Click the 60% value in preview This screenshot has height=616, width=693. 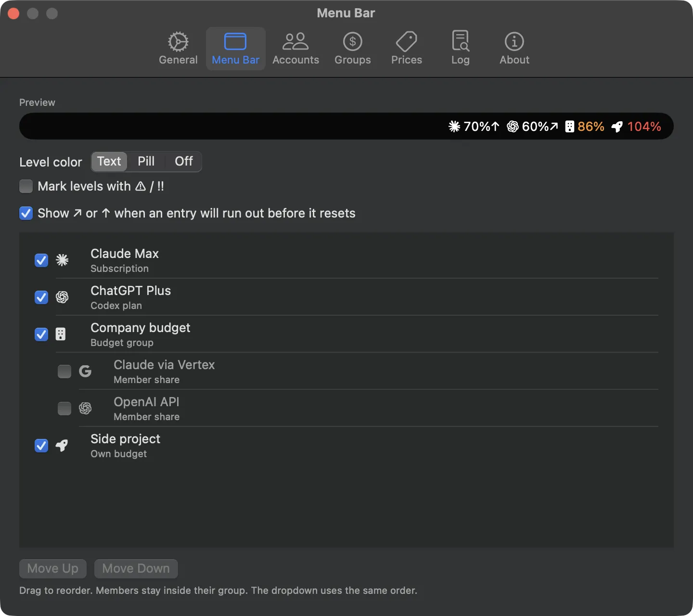(535, 127)
